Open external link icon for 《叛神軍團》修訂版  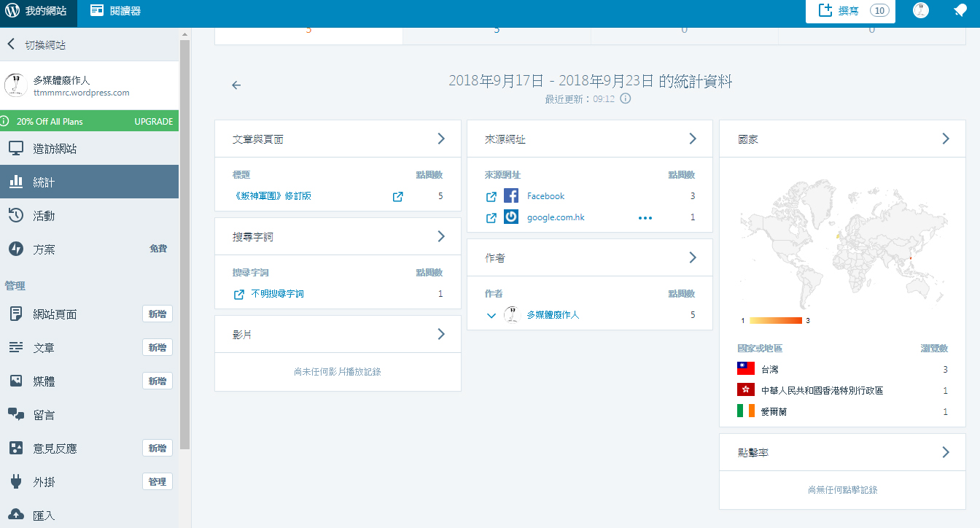397,196
